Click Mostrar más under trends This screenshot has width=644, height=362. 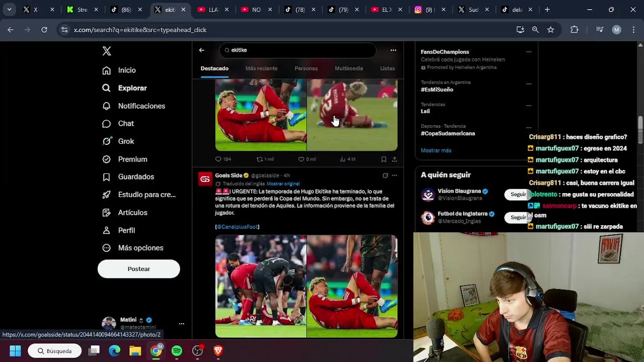click(436, 150)
